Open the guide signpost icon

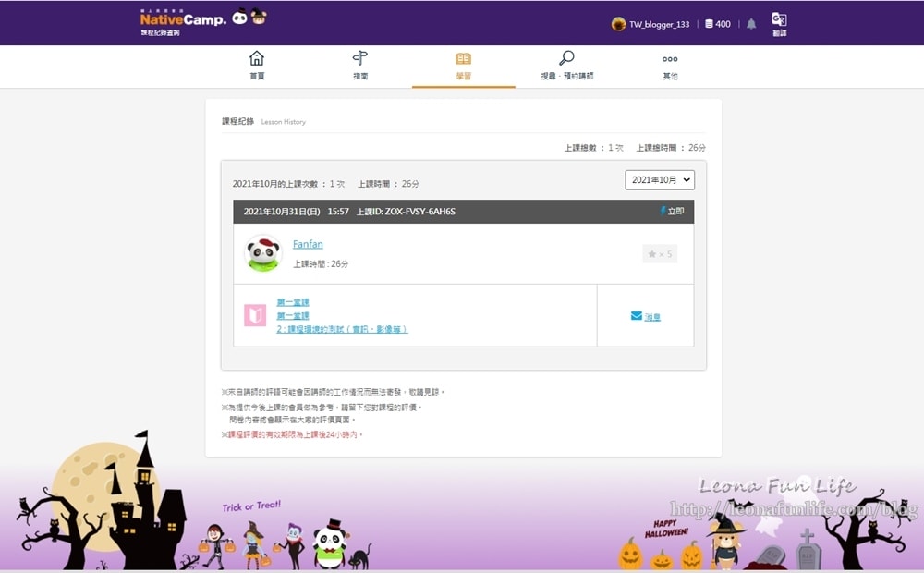[360, 65]
